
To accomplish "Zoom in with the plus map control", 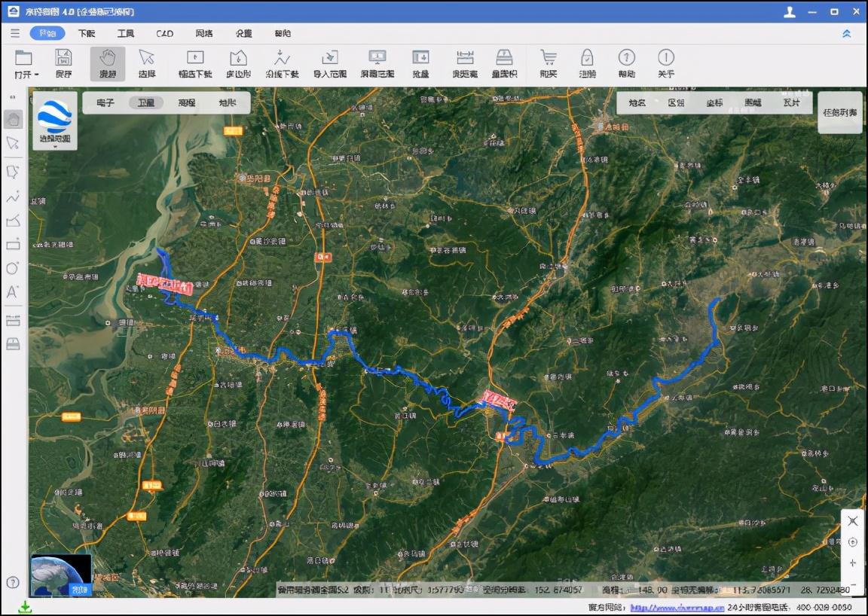I will 852,563.
